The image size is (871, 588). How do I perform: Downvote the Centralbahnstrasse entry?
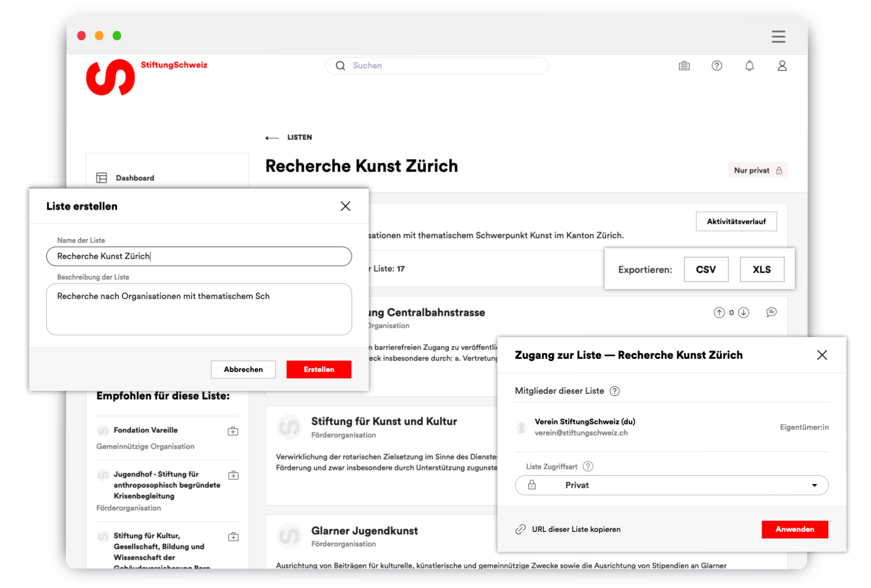(x=744, y=313)
